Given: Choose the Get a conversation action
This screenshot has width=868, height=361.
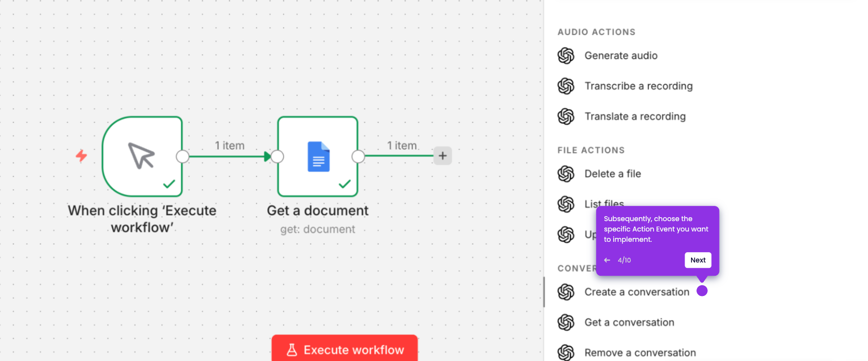Looking at the screenshot, I should point(629,323).
